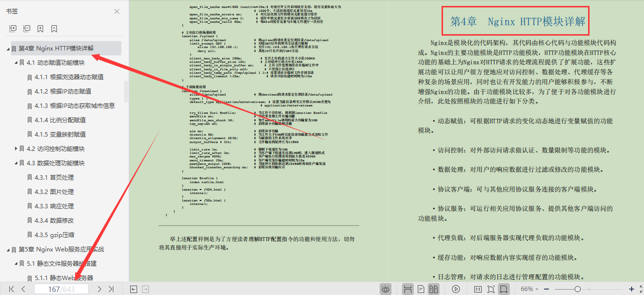Viewport: 644px width, 295px height.
Task: Click bookmark icon beside 4.3.5 gzip压缩
Action: 30,235
